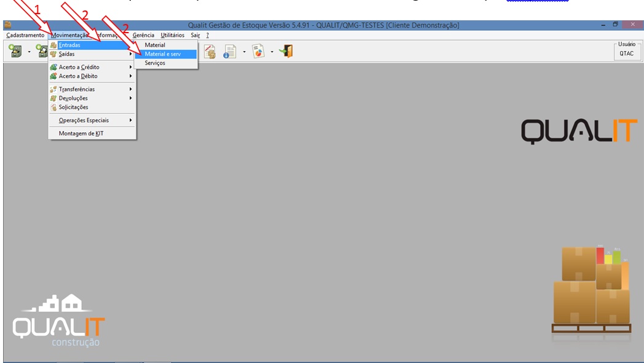This screenshot has width=644, height=363.
Task: Choose Montagem de KIT
Action: [x=92, y=134]
